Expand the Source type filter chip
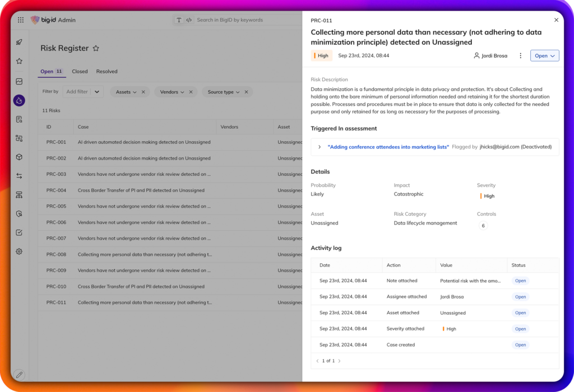Image resolution: width=574 pixels, height=392 pixels. 224,92
